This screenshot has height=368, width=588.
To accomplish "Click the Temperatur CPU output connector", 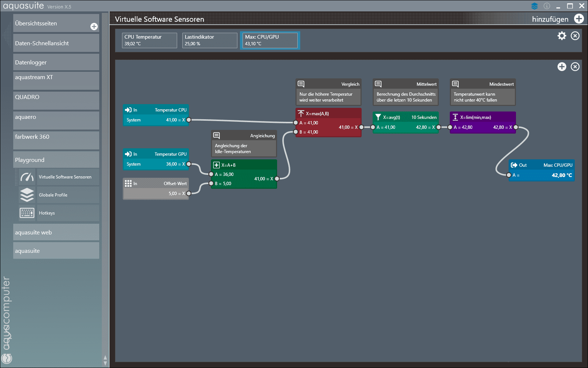I will (189, 120).
